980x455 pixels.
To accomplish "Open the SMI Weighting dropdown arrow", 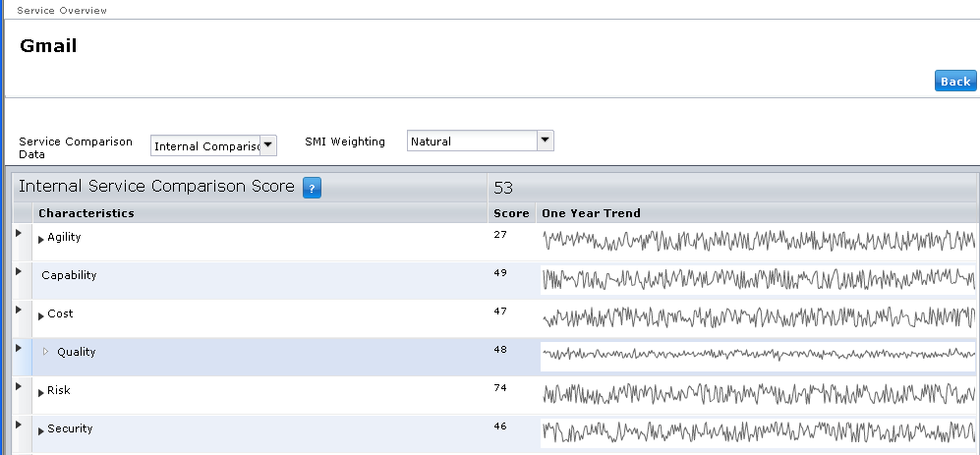I will [546, 141].
